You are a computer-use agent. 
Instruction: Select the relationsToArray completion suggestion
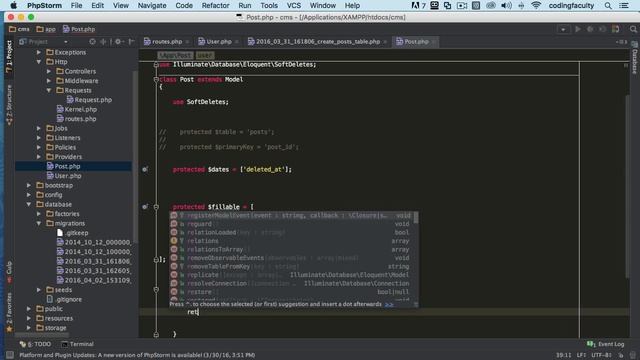(292, 249)
